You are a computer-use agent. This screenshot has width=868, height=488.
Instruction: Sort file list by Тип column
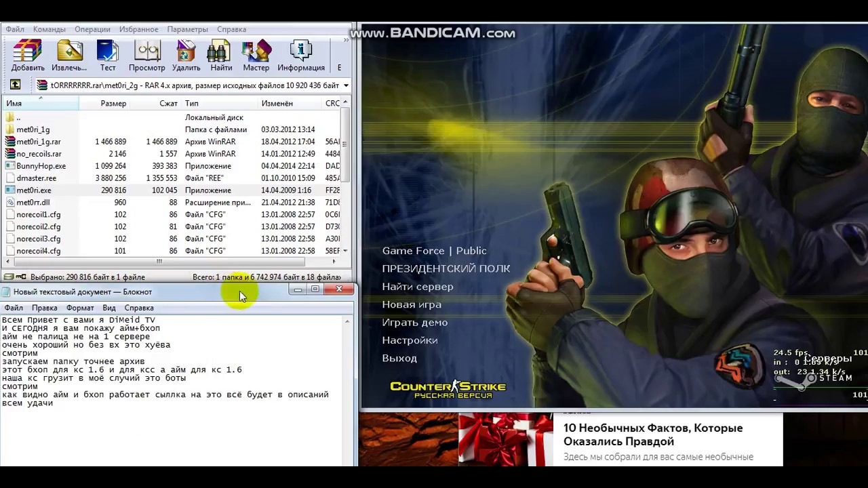[220, 103]
